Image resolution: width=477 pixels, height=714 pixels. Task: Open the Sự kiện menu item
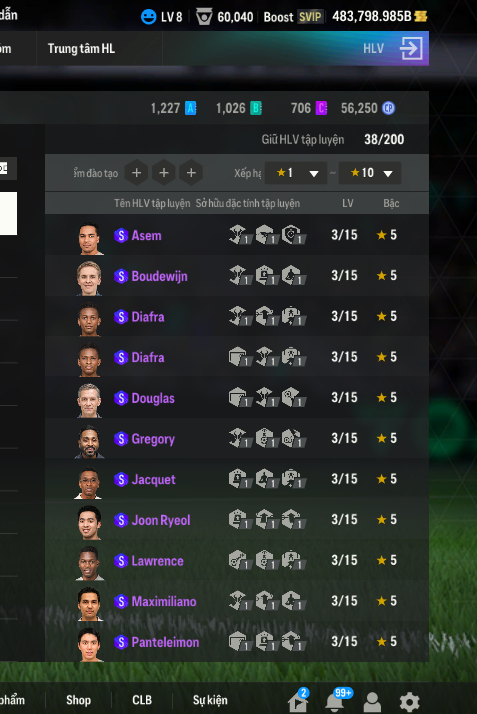(210, 700)
